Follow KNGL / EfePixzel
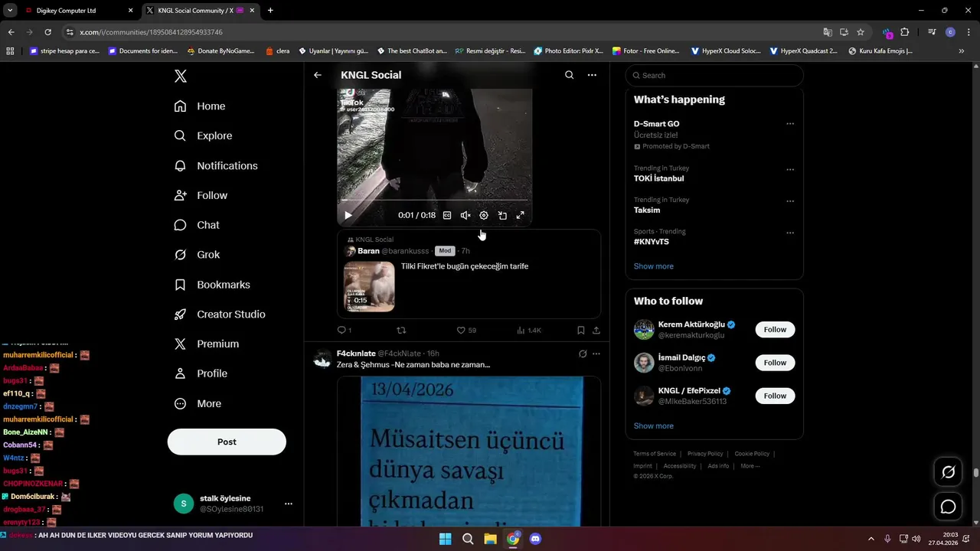This screenshot has width=980, height=551. tap(775, 396)
